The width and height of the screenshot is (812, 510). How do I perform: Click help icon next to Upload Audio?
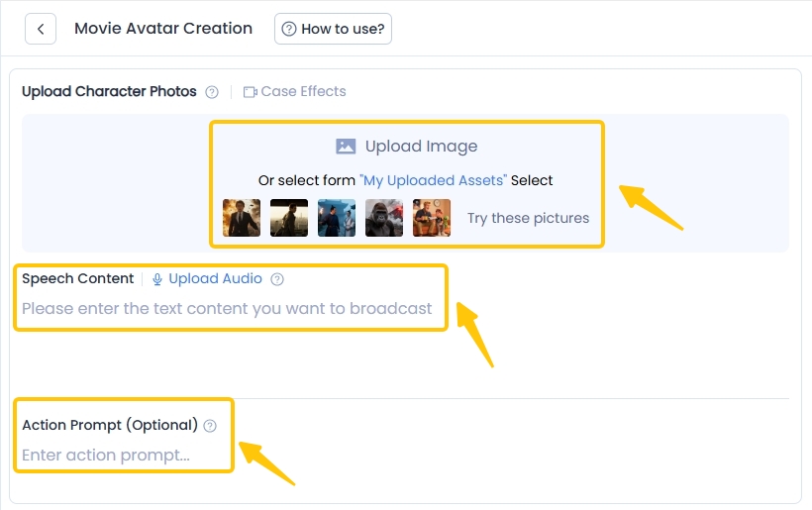(x=277, y=279)
